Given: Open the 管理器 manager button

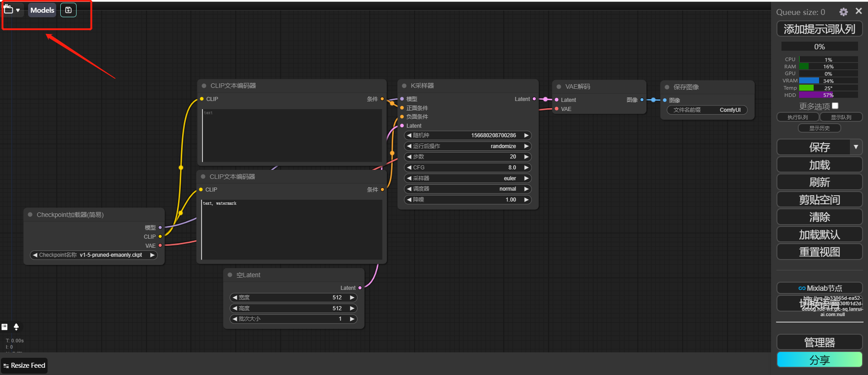Looking at the screenshot, I should [820, 342].
